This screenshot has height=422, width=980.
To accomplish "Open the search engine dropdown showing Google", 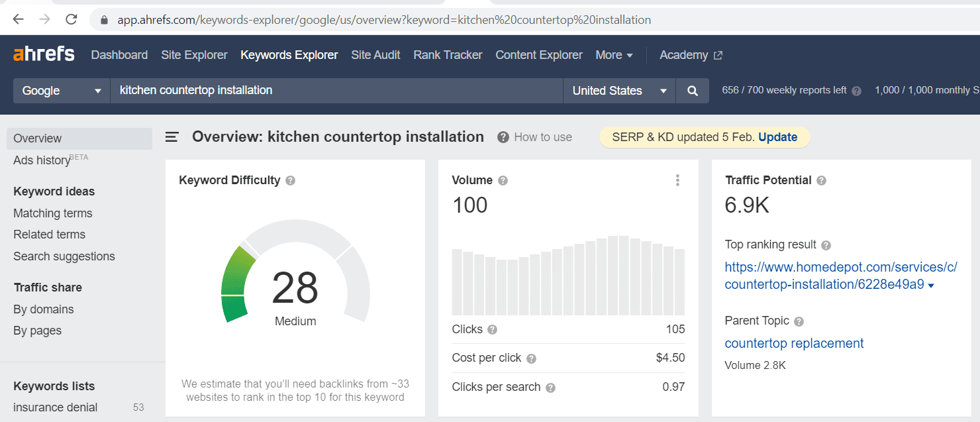I will pyautogui.click(x=62, y=91).
